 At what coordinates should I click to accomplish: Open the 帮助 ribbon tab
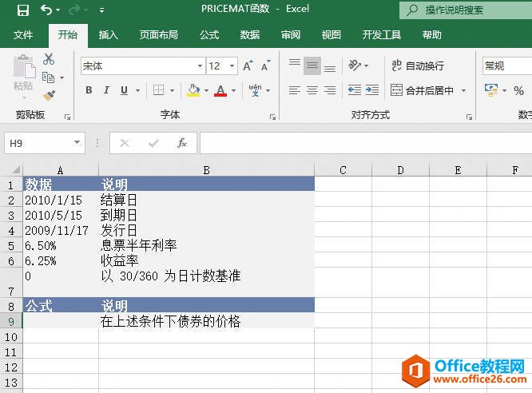[431, 34]
